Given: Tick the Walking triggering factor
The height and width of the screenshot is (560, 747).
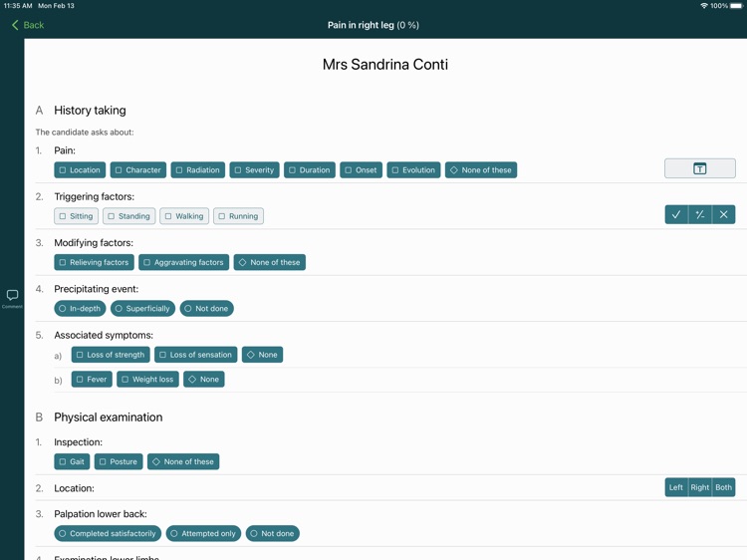Looking at the screenshot, I should point(184,216).
